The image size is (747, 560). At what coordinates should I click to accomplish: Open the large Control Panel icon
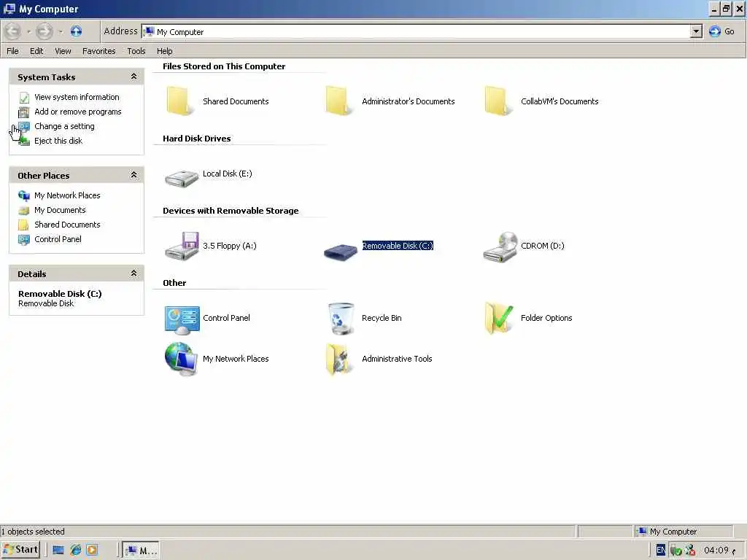click(x=182, y=321)
